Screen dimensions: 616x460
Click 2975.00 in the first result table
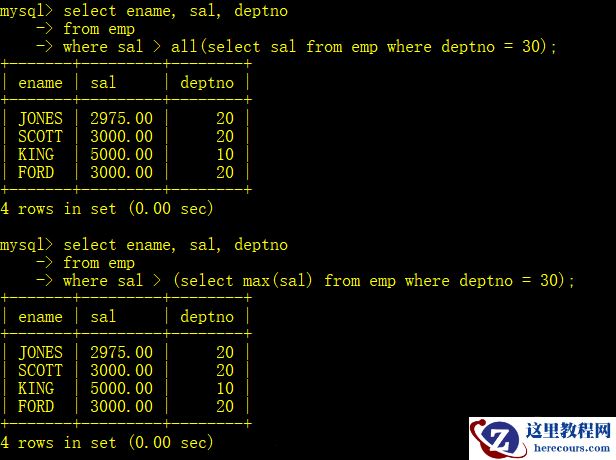[x=121, y=118]
